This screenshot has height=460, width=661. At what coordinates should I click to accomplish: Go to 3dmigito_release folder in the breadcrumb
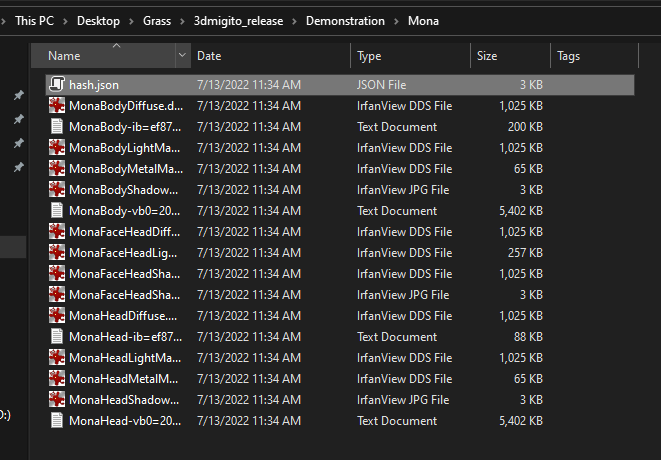(238, 21)
